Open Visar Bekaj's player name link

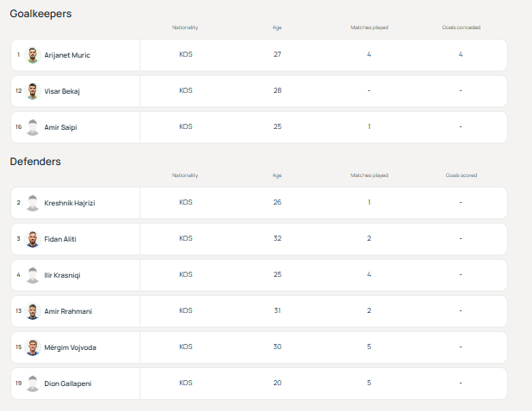point(62,91)
